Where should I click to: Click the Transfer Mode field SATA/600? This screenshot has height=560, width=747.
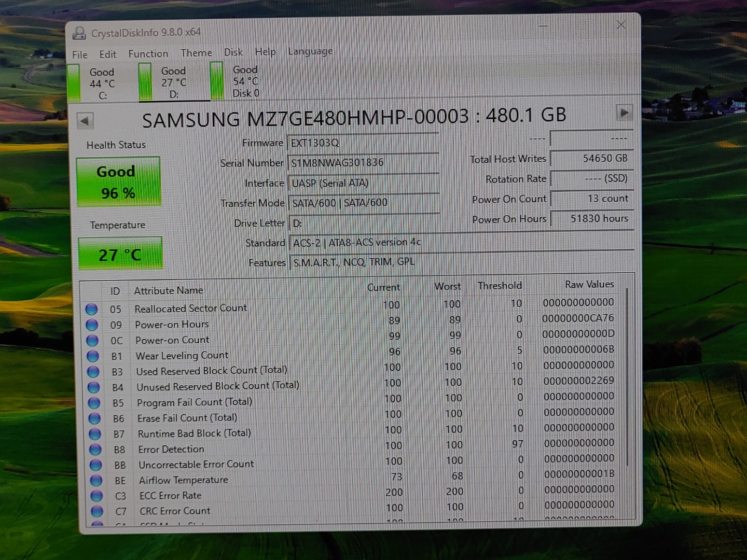click(x=365, y=203)
